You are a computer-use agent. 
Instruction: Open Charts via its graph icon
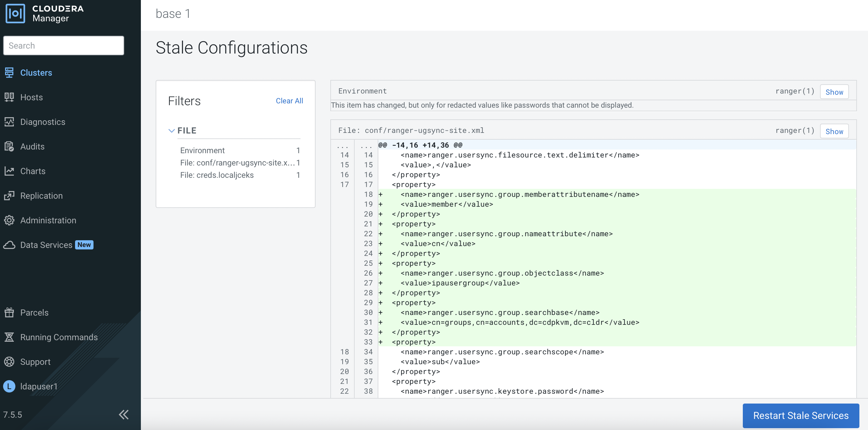(x=9, y=171)
